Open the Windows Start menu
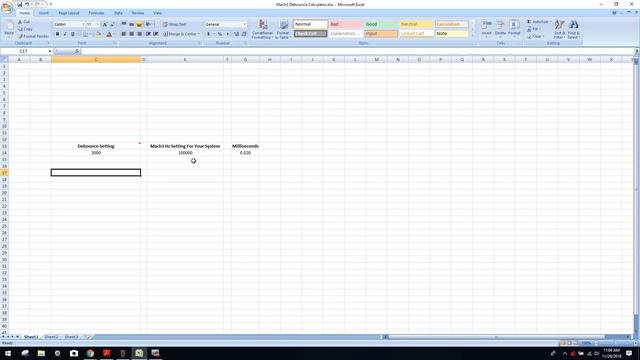Screen dimensions: 640x360 click(x=8, y=353)
